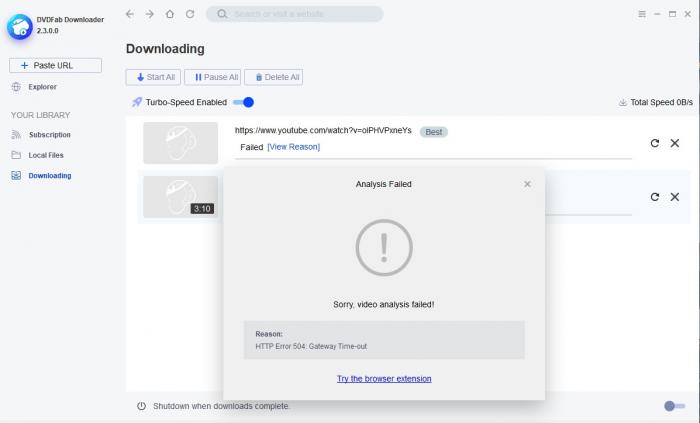The height and width of the screenshot is (423, 700).
Task: Go forward with the right arrow
Action: pyautogui.click(x=150, y=14)
